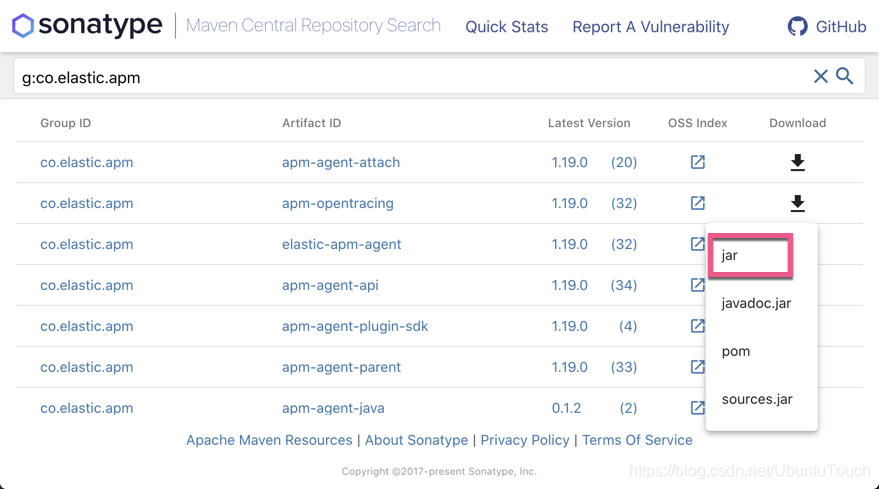Show all (34) versions of apm-agent-api
879x489 pixels.
[624, 285]
